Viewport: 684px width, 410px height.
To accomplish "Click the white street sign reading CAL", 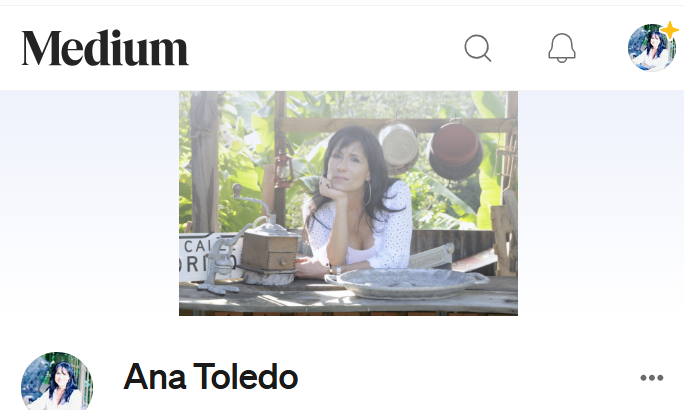I will (205, 257).
